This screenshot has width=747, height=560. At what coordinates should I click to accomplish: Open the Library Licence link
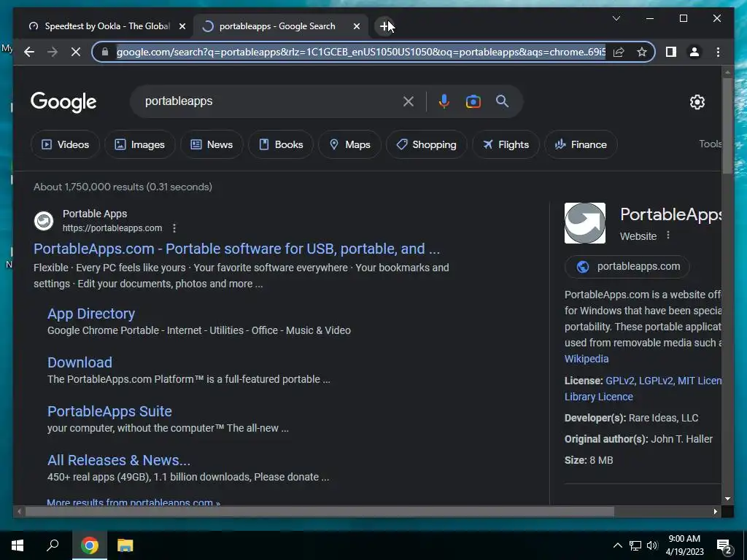[x=599, y=397]
